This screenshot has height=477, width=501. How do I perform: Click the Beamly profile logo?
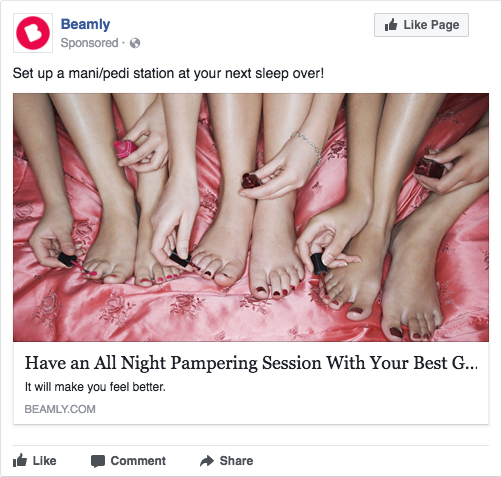coord(33,33)
